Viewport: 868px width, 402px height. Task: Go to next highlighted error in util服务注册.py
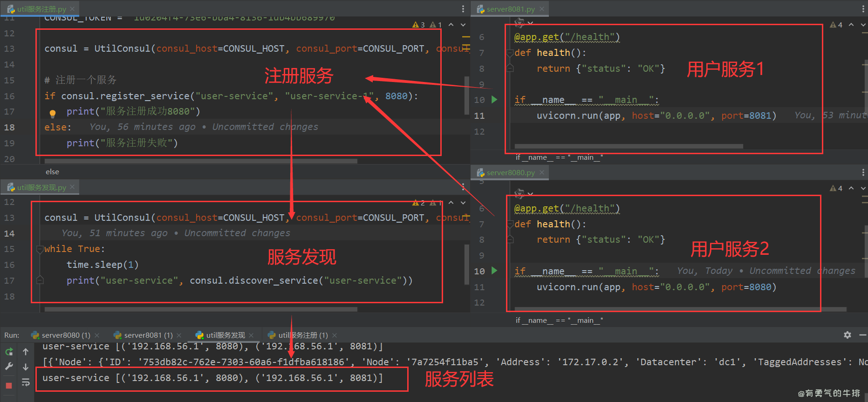point(463,24)
